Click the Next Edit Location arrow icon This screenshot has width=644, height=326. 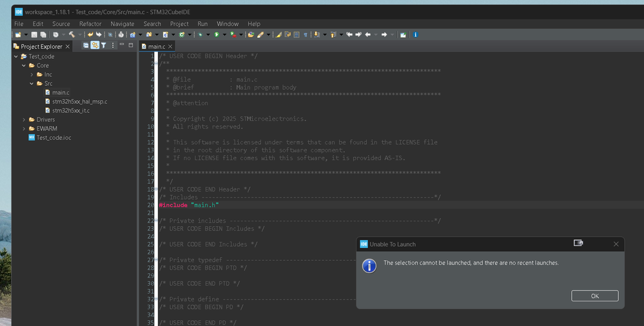coord(358,34)
